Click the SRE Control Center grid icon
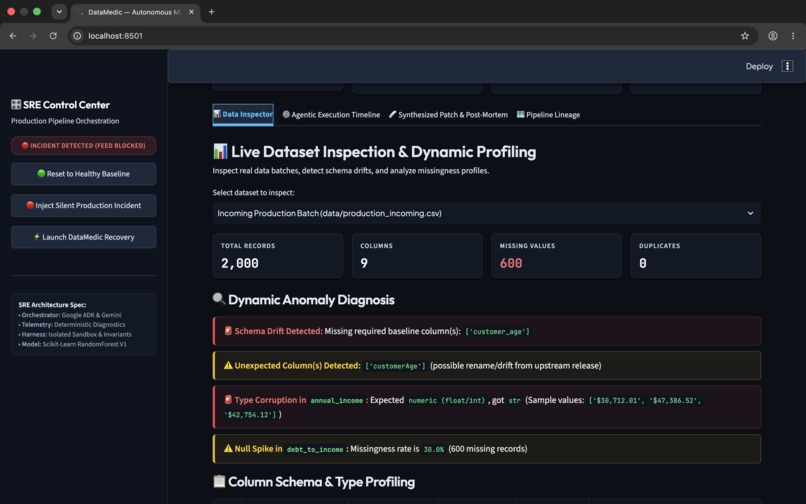This screenshot has height=504, width=806. [16, 105]
